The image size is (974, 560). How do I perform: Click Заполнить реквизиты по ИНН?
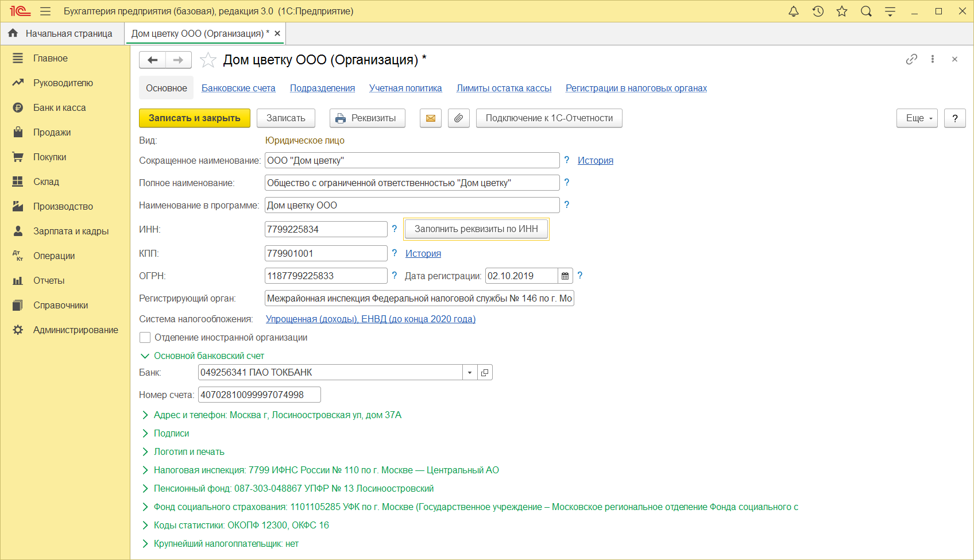[476, 229]
